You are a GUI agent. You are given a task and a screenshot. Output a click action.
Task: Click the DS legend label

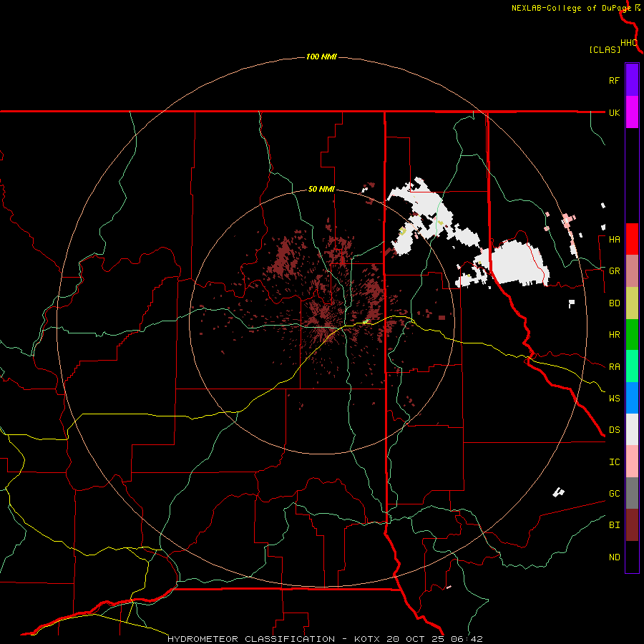point(614,430)
